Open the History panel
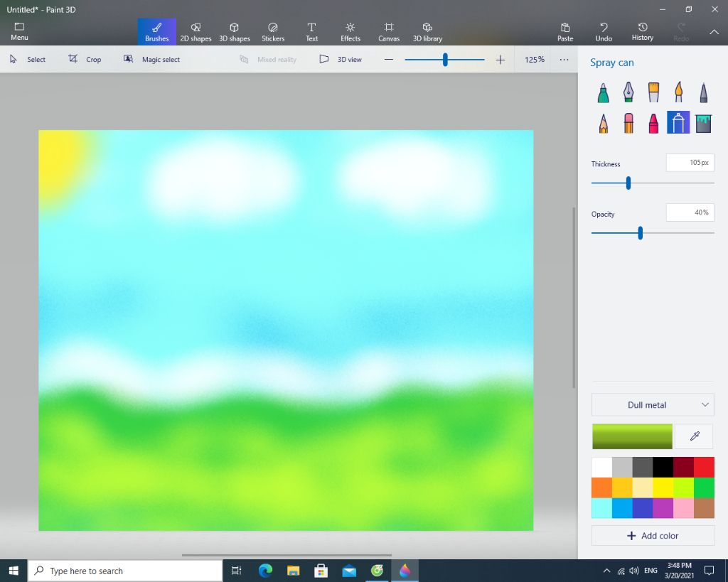 (x=643, y=32)
